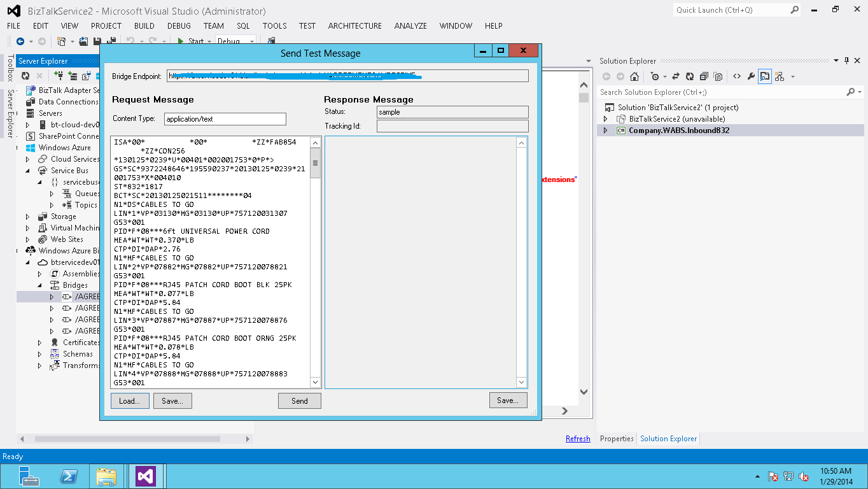Switch to the Properties tab
Viewport: 868px width, 489px height.
click(x=617, y=439)
